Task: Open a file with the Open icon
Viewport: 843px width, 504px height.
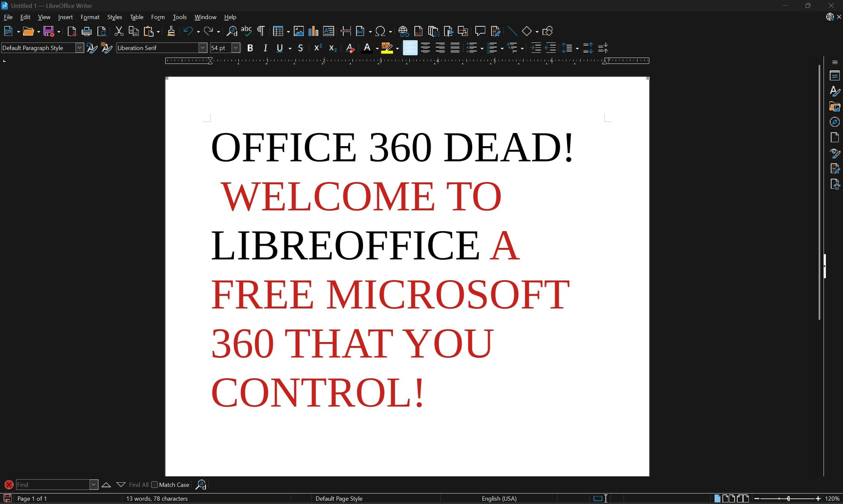Action: (29, 31)
